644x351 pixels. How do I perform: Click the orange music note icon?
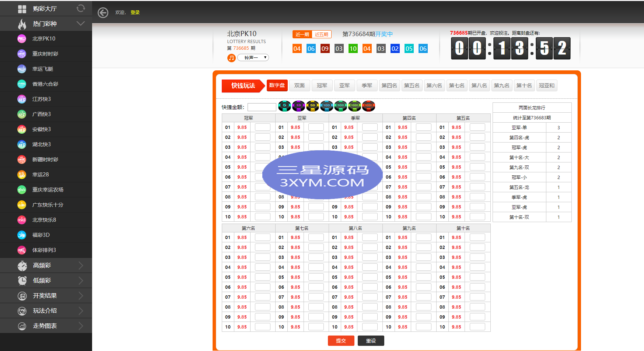pyautogui.click(x=231, y=58)
